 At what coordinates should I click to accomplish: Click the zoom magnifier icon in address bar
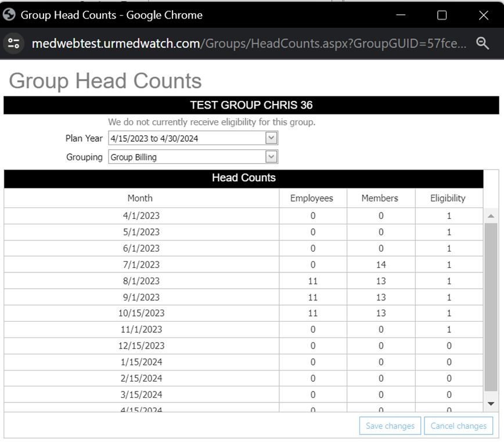point(483,43)
